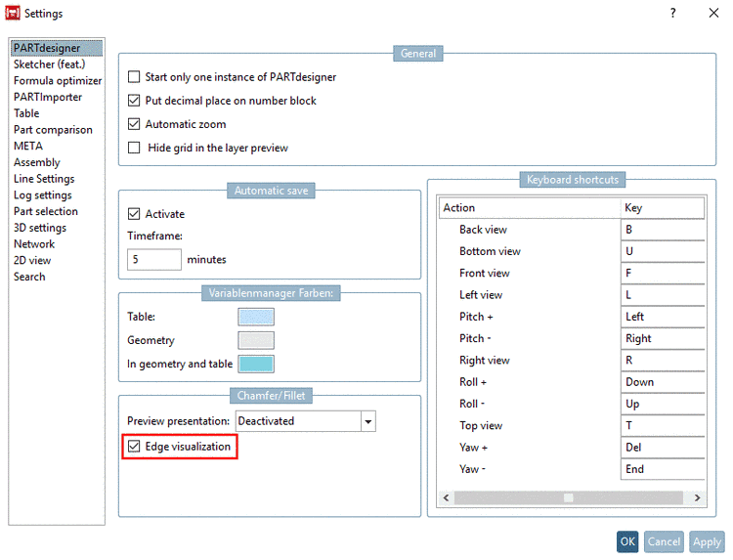Open Sketcher (feat.) settings page
Viewport: 733px width, 560px height.
tap(57, 65)
